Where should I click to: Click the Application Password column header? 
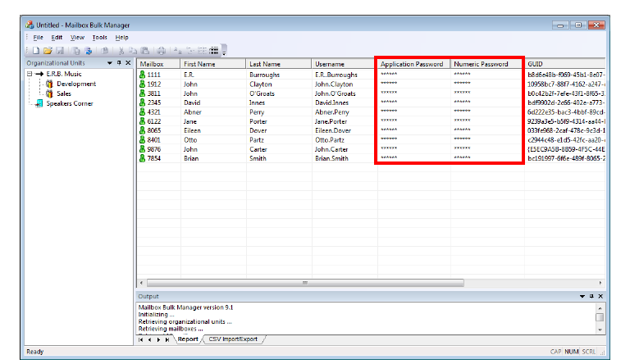(x=413, y=64)
